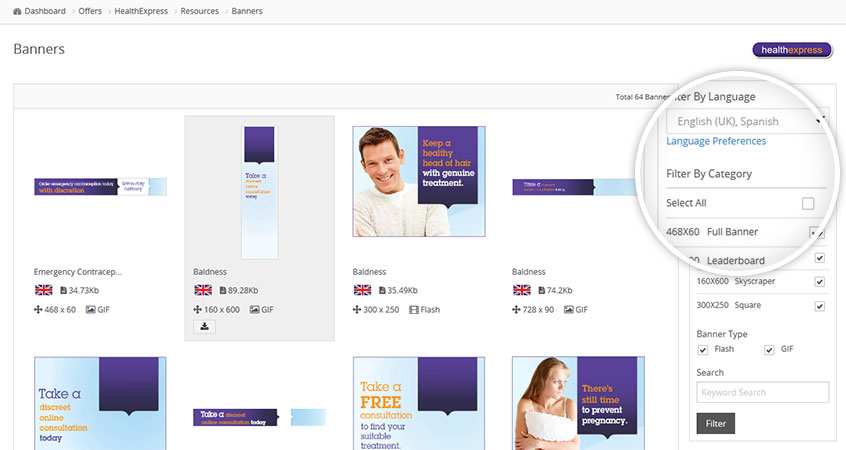Toggle the Leaderboard checkbox

820,258
